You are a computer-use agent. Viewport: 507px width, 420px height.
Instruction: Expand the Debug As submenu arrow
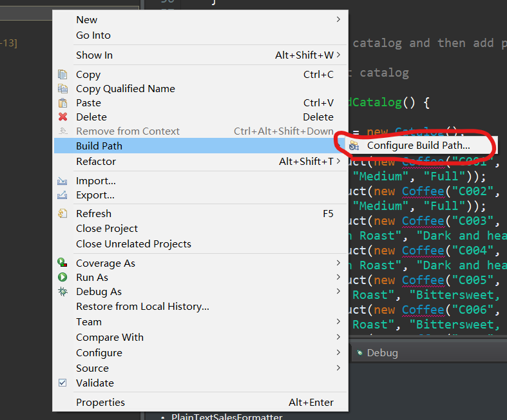point(338,291)
